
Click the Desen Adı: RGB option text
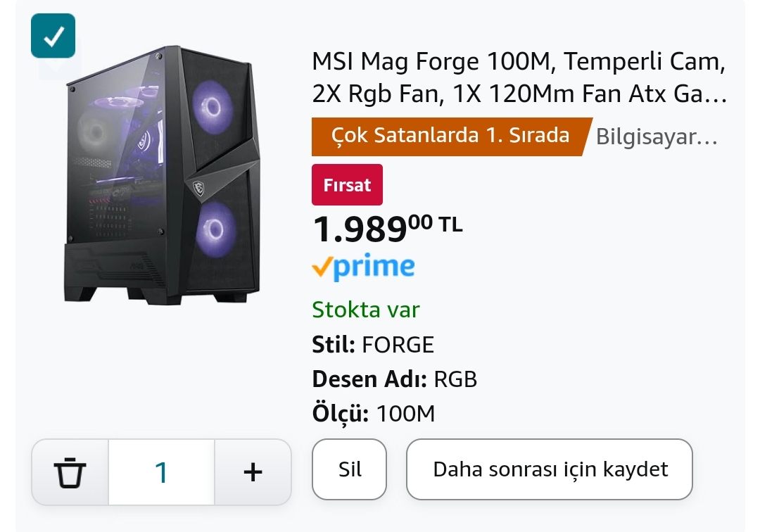pos(395,379)
